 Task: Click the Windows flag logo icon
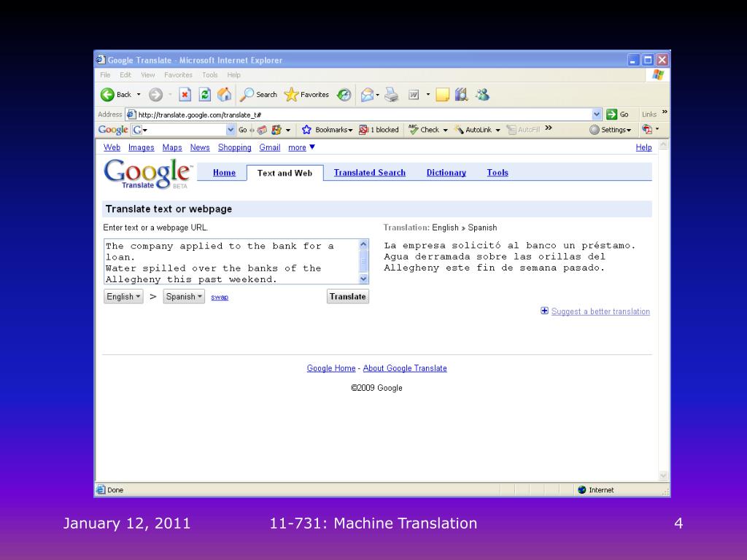tap(658, 75)
